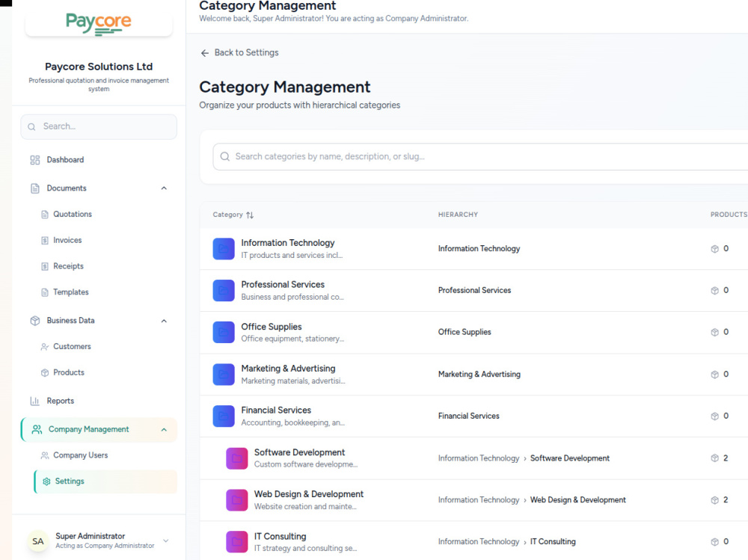Click the IT Consulting category name

pyautogui.click(x=280, y=536)
